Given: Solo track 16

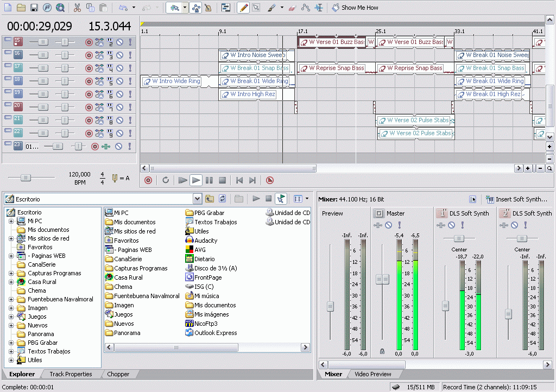Looking at the screenshot, I should 130,54.
